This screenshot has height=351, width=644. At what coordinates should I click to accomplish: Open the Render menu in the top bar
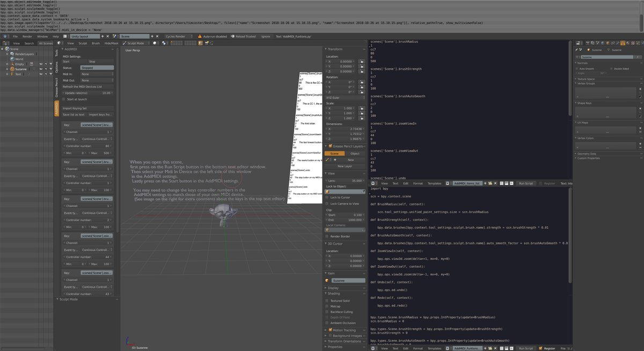[x=27, y=36]
